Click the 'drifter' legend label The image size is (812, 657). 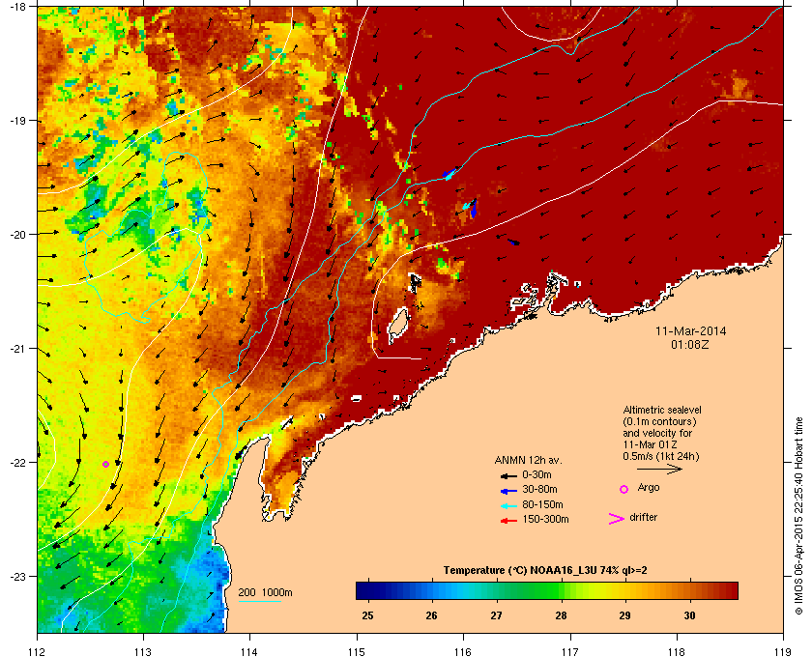pyautogui.click(x=643, y=517)
